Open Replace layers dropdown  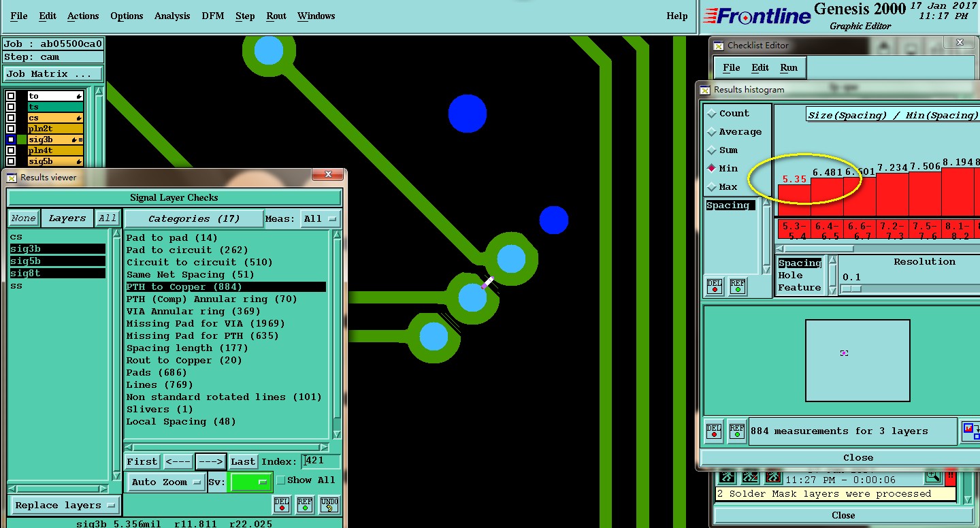[65, 505]
